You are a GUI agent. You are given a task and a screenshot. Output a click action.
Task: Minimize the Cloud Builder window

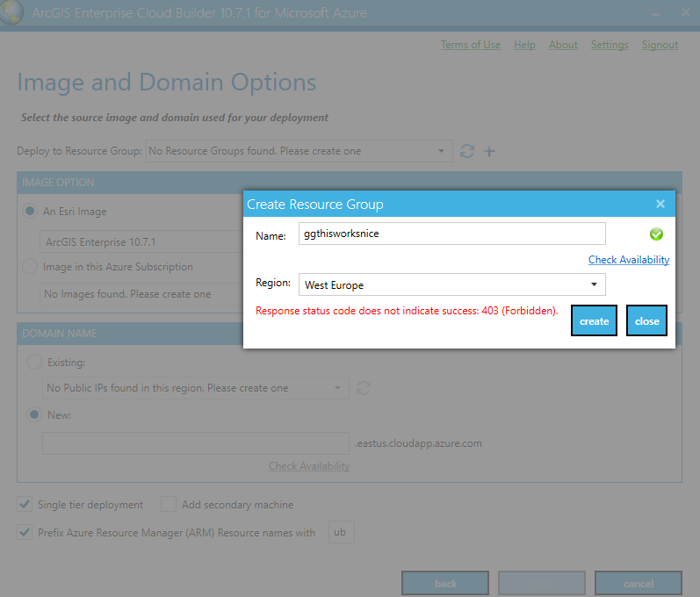655,13
